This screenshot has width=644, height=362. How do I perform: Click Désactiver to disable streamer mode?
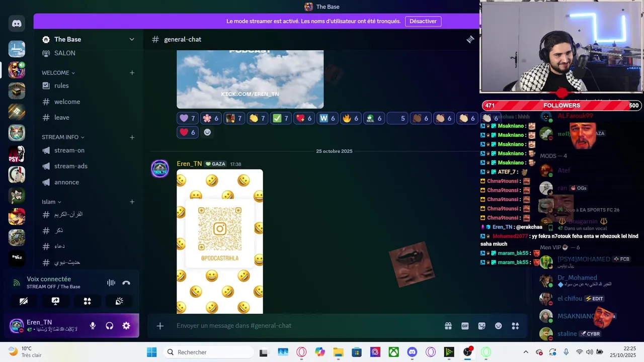pos(423,21)
